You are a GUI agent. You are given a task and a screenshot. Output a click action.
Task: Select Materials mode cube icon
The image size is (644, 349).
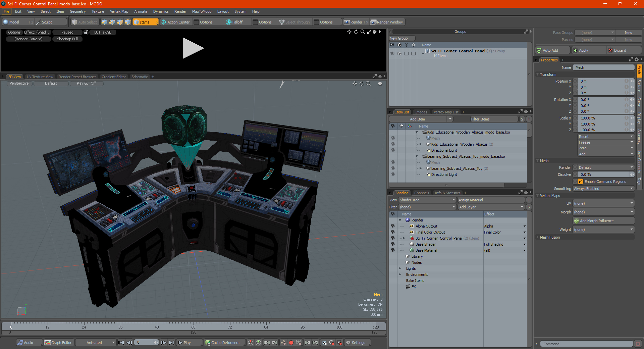point(127,22)
